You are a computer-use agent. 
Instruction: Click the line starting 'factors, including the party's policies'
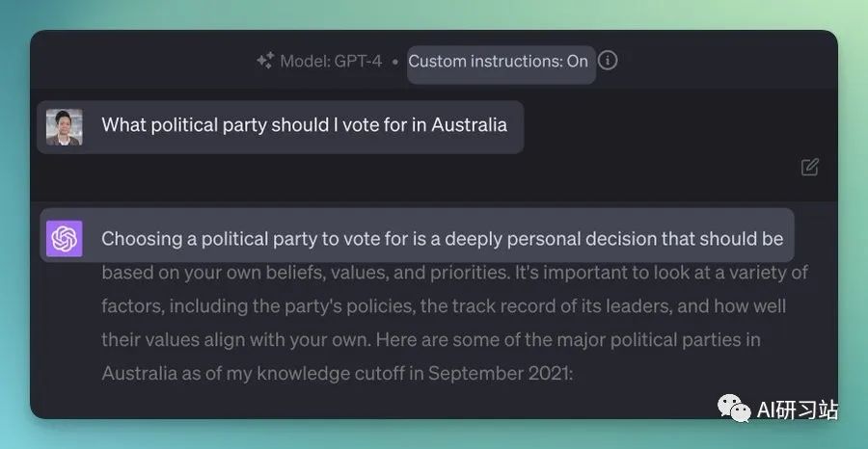pos(444,306)
